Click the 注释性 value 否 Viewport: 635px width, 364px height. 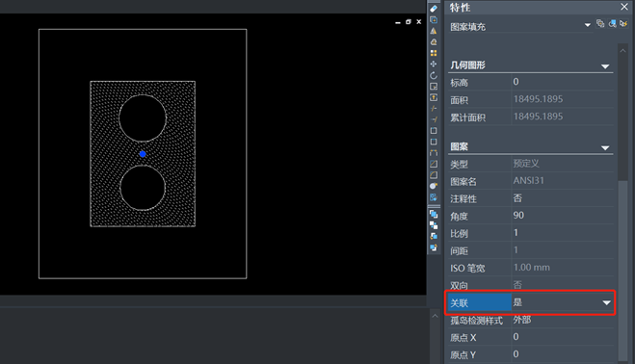pyautogui.click(x=517, y=198)
